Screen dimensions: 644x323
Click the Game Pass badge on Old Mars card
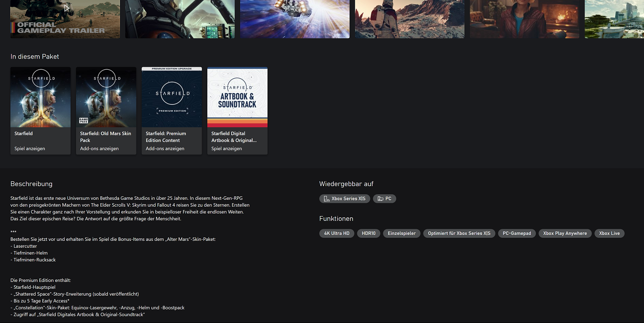pyautogui.click(x=83, y=121)
